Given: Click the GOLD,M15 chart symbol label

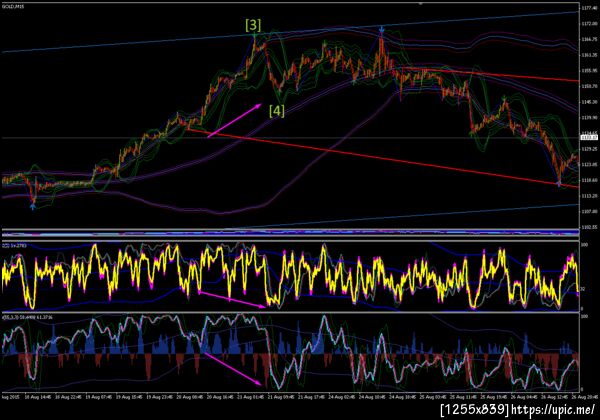Looking at the screenshot, I should pos(13,7).
